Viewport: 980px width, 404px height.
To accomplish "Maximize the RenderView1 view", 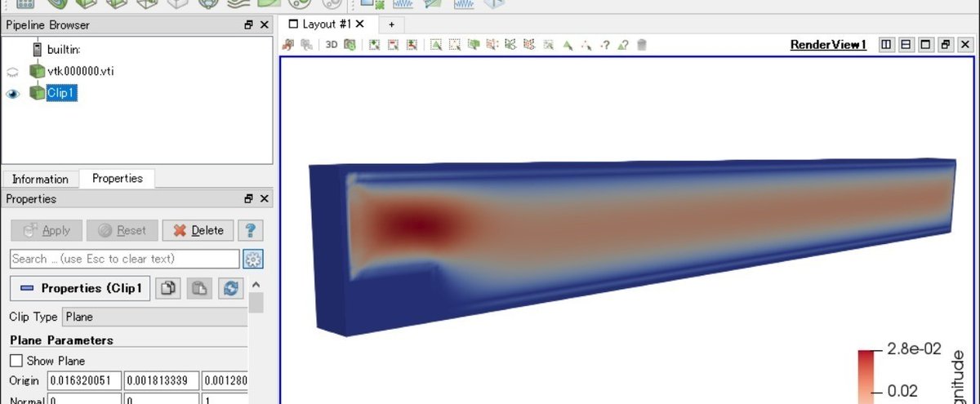I will pyautogui.click(x=925, y=45).
